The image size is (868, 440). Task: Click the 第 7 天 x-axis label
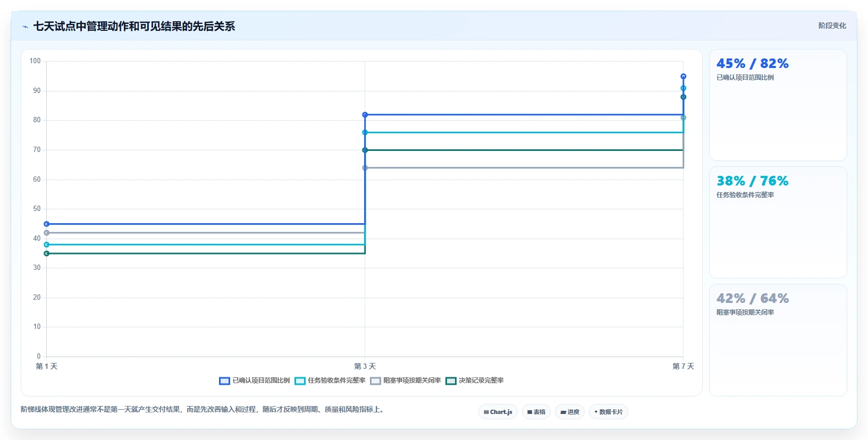point(683,366)
